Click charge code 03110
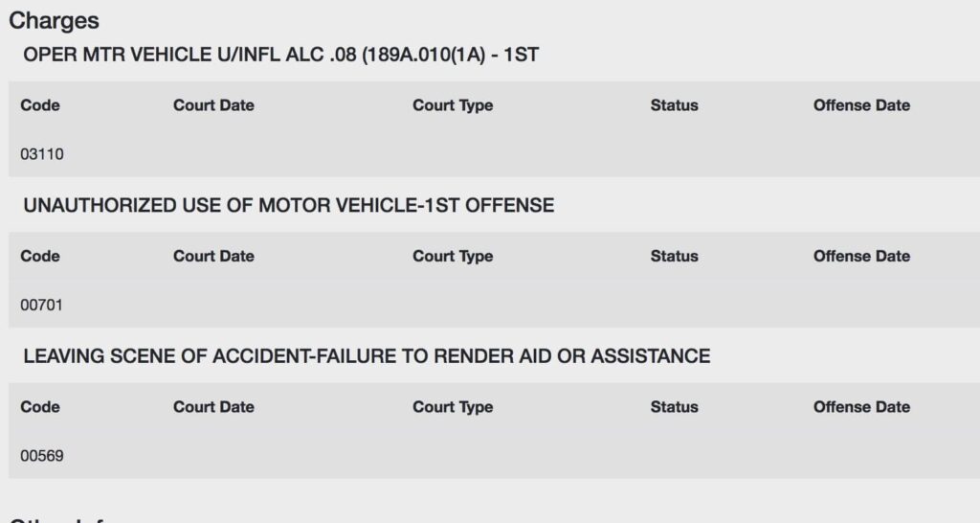This screenshot has width=980, height=523. click(x=42, y=154)
